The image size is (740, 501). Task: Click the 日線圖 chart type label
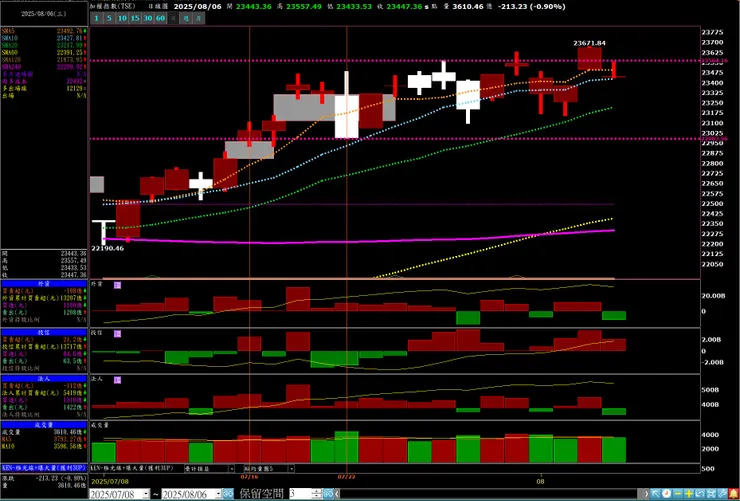[x=158, y=7]
